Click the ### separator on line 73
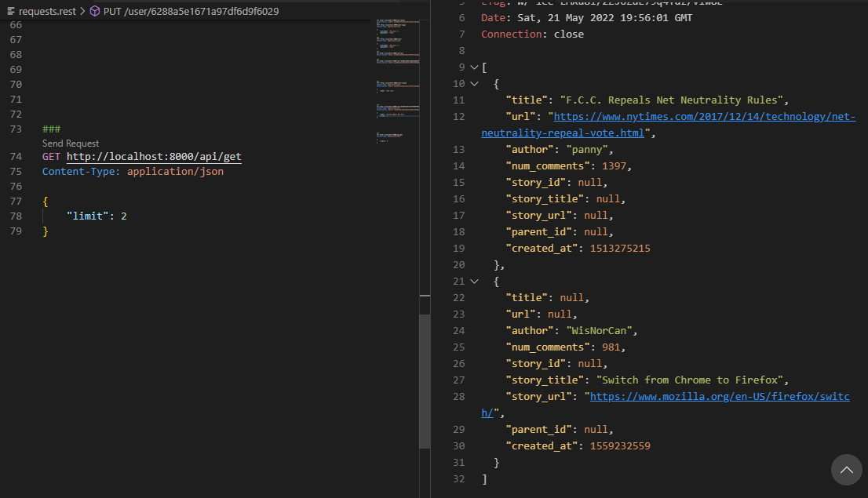This screenshot has width=868, height=498. 52,129
